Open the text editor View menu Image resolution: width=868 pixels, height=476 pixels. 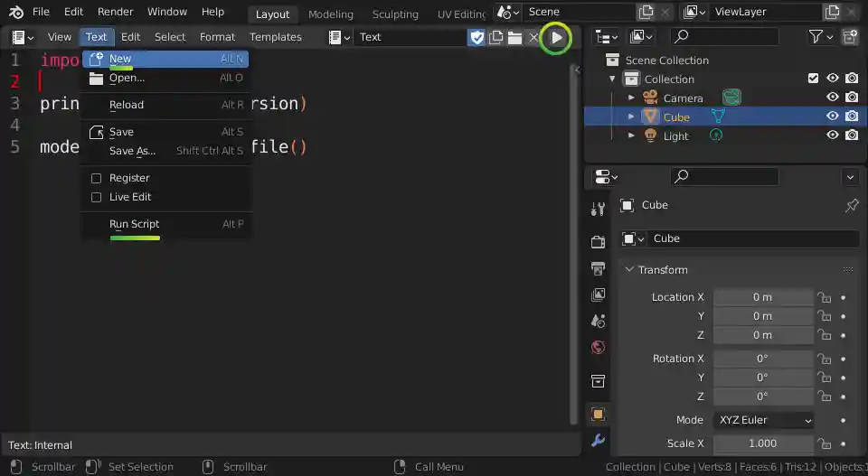click(x=60, y=37)
